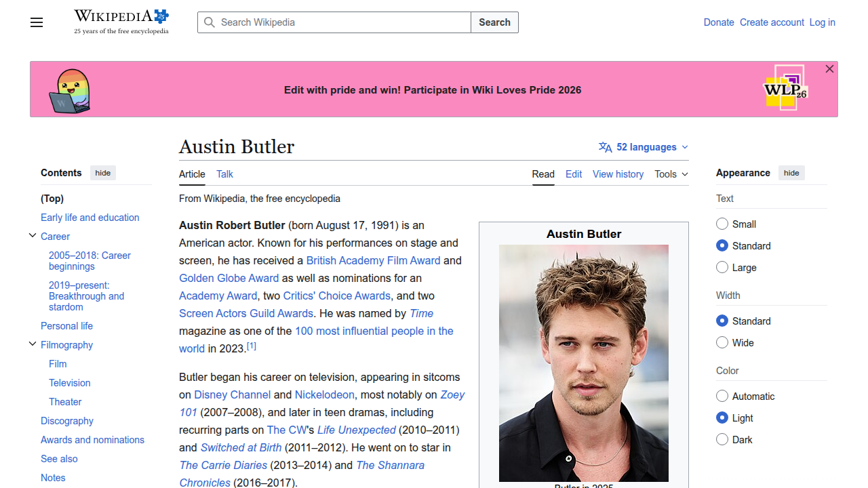Select Standard text size
This screenshot has width=868, height=488.
[x=722, y=246]
